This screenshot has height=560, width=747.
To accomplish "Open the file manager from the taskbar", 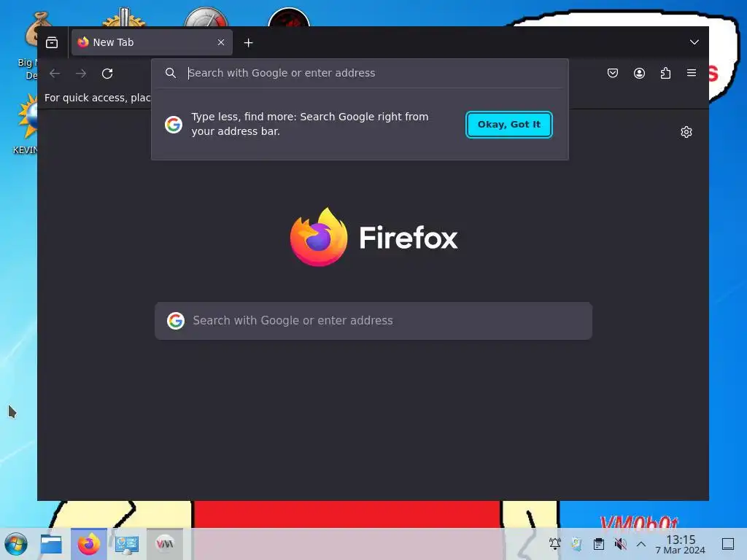I will pyautogui.click(x=51, y=544).
